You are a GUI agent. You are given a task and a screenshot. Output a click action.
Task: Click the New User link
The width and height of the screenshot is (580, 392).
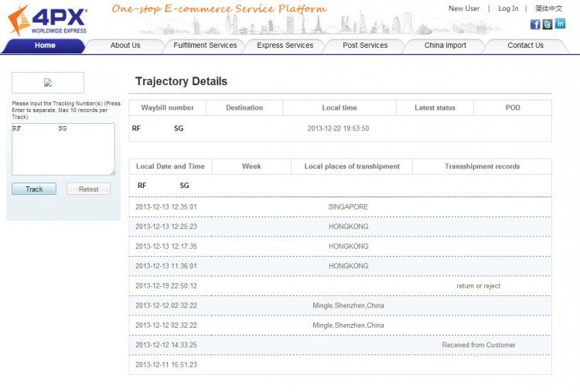pos(464,9)
